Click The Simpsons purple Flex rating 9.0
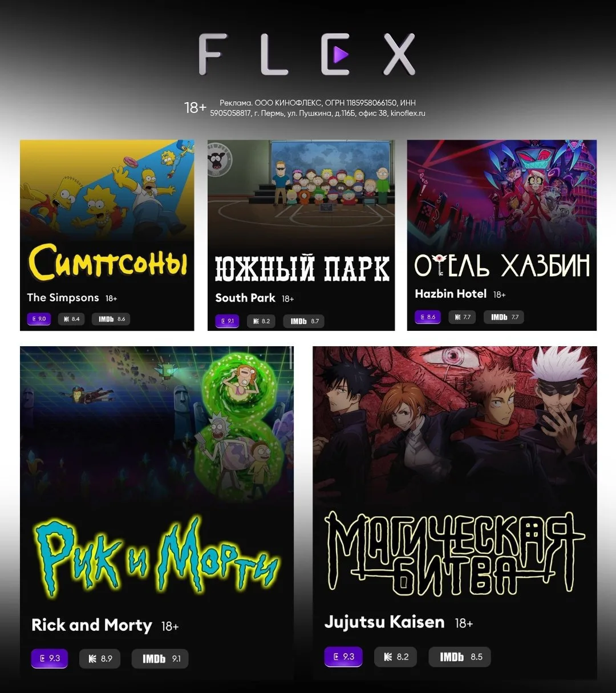 (x=39, y=319)
